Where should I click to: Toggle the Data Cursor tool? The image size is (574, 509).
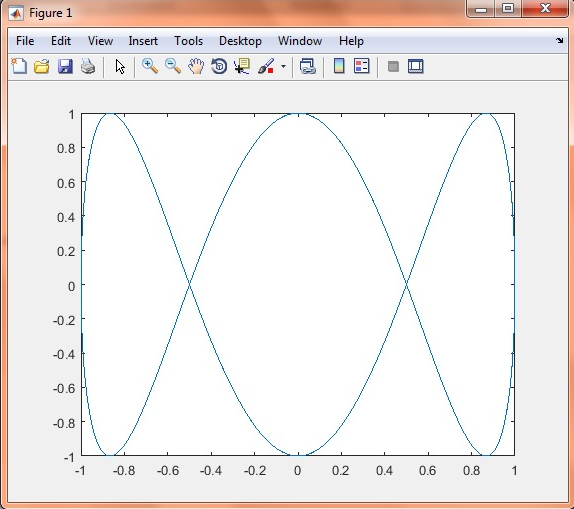(242, 66)
